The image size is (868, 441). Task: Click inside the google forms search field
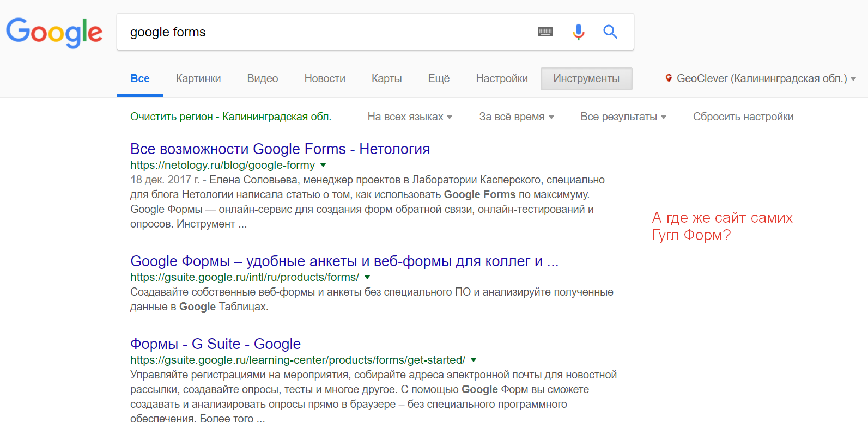point(327,32)
